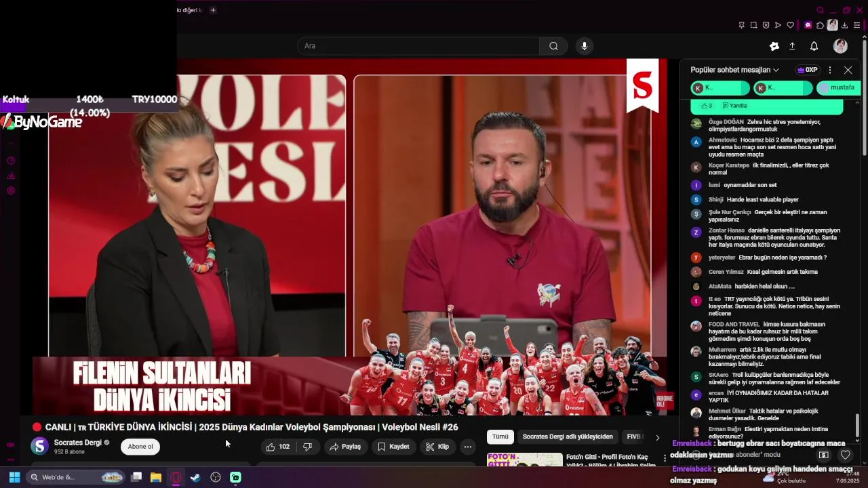Open Steam from the taskbar
The width and height of the screenshot is (868, 488).
point(195,477)
